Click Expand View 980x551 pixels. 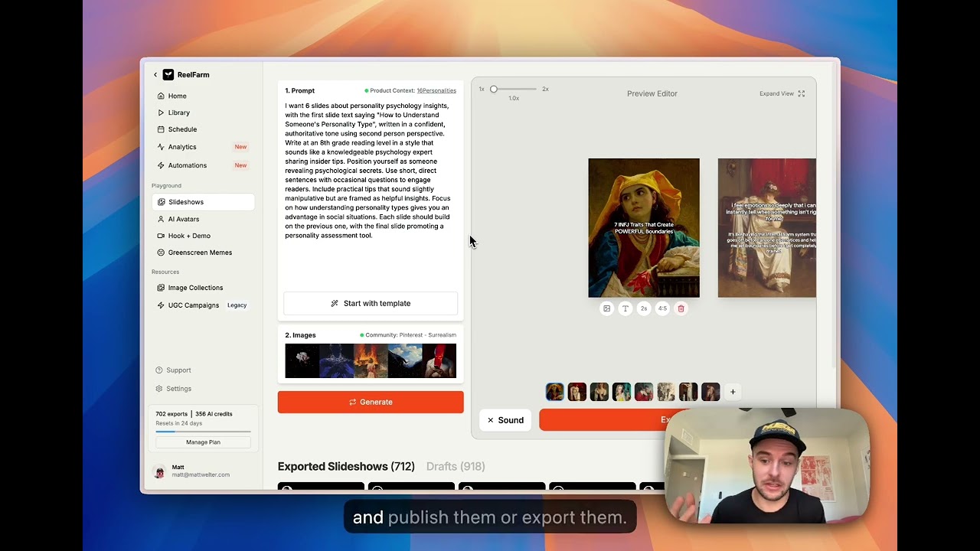[782, 93]
